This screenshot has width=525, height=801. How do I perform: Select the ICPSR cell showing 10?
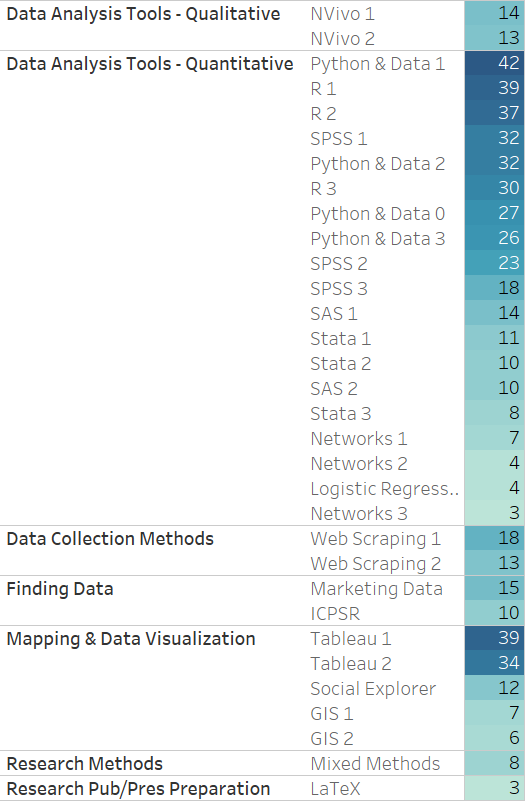pos(495,615)
